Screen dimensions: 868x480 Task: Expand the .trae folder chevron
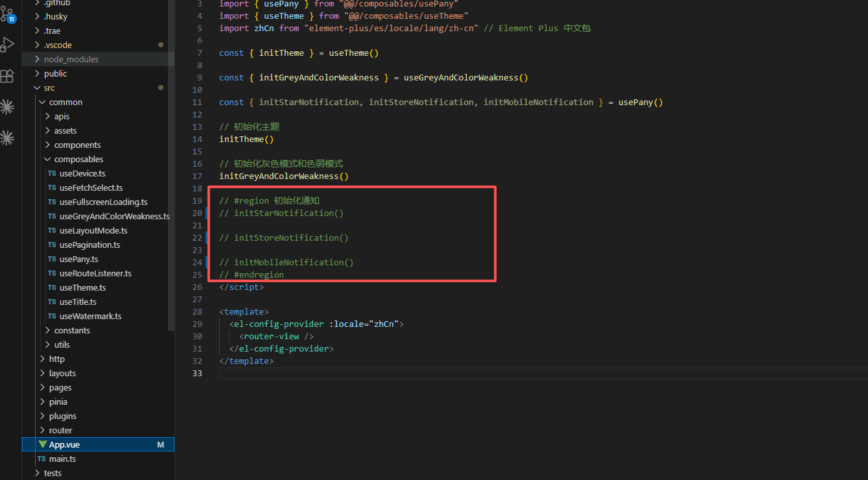[37, 30]
